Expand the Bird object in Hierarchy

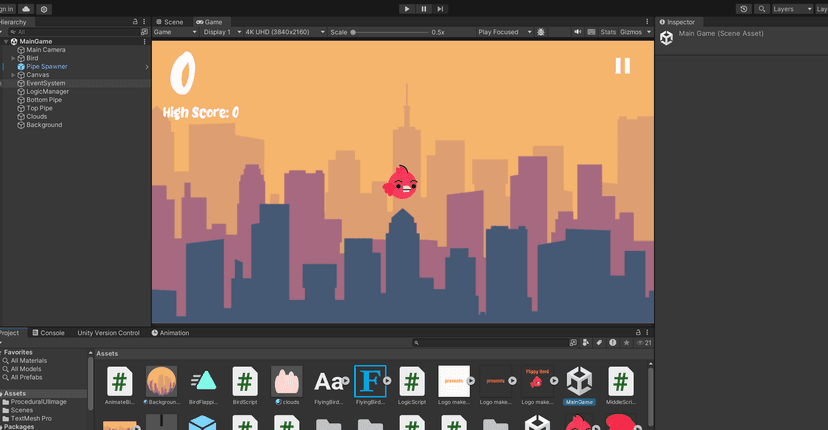[13, 58]
